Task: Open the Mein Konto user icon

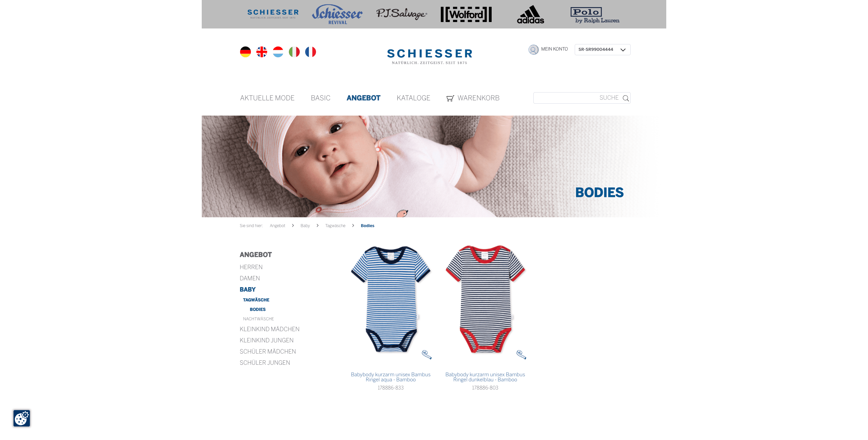Action: coord(533,49)
